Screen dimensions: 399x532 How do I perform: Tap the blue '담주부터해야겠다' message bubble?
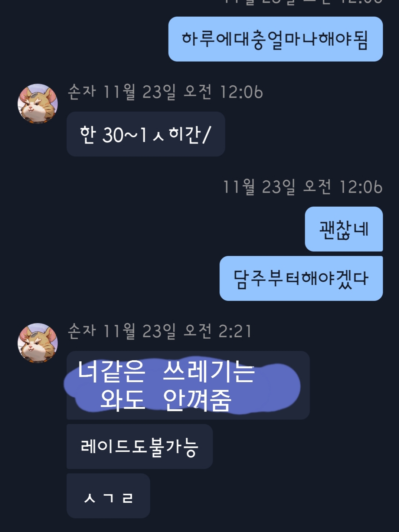[x=301, y=278]
